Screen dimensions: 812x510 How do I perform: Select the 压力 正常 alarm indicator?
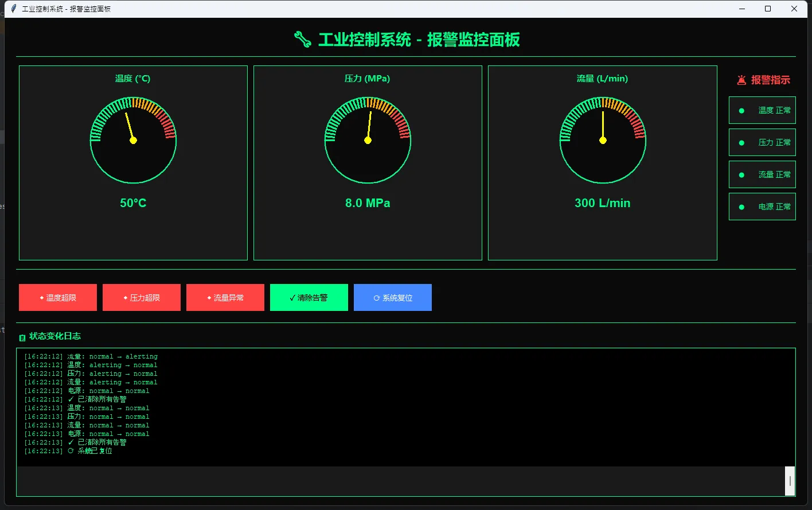(x=762, y=142)
